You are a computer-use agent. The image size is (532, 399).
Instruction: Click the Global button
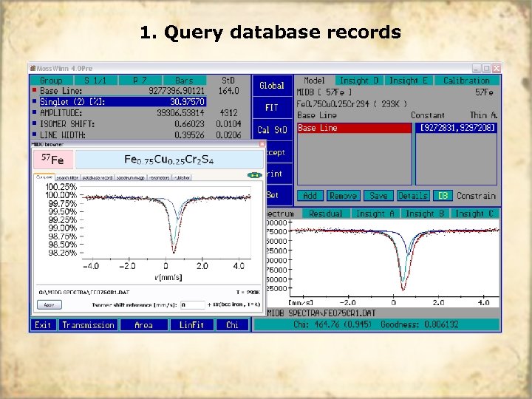(x=272, y=86)
